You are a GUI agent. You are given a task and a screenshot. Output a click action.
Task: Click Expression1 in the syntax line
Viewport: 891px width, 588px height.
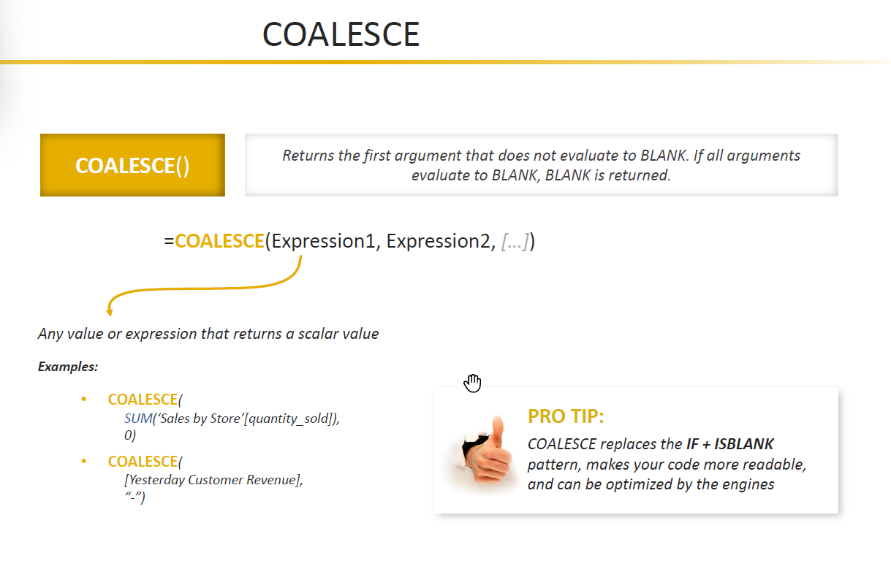click(x=323, y=242)
